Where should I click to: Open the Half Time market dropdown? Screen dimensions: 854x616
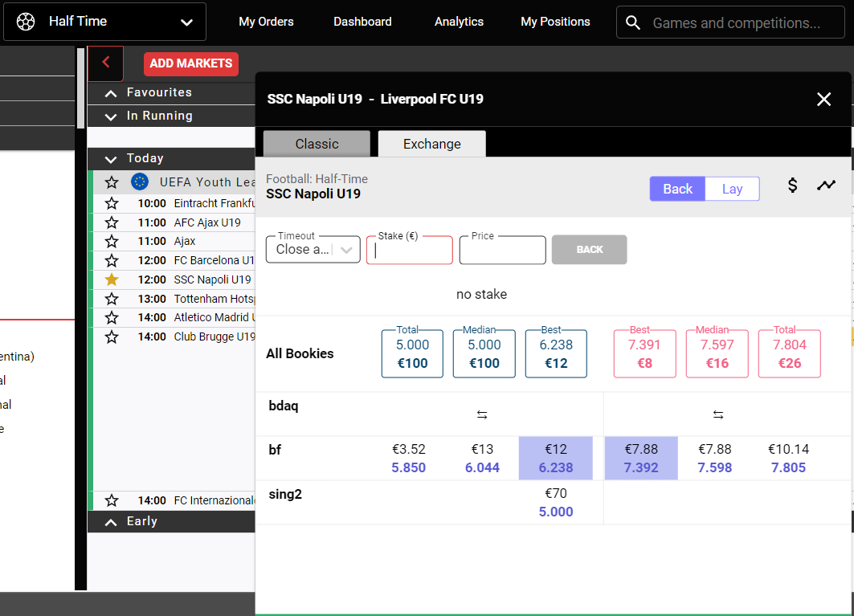(x=104, y=22)
